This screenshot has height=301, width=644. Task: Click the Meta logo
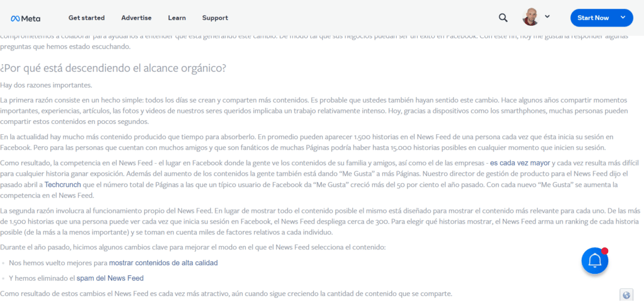25,18
